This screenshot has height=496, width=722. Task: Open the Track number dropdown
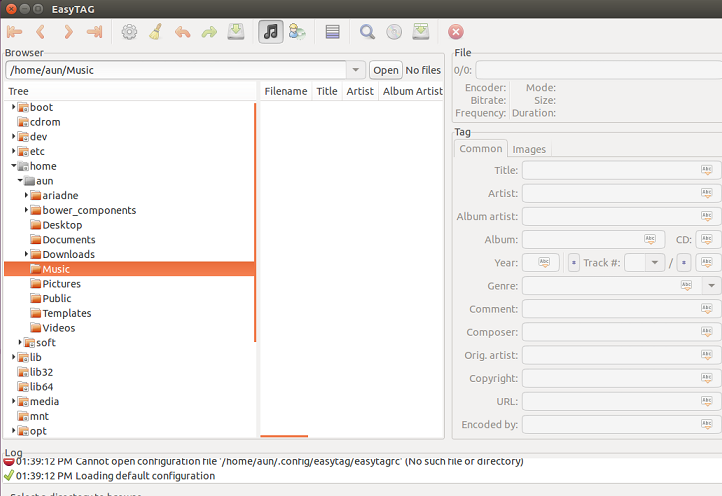654,263
